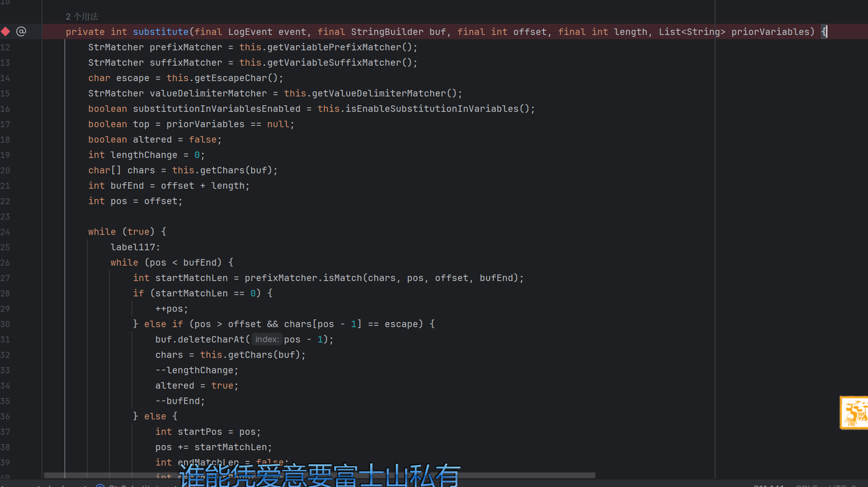Click "int lengthChange = 0;" line

click(x=146, y=155)
